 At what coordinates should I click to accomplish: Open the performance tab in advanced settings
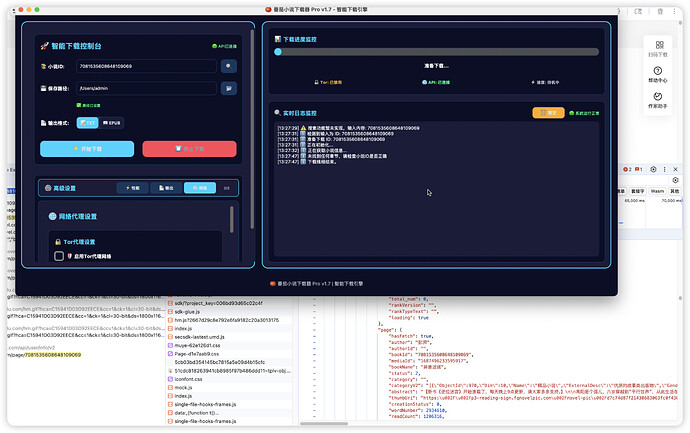(132, 188)
